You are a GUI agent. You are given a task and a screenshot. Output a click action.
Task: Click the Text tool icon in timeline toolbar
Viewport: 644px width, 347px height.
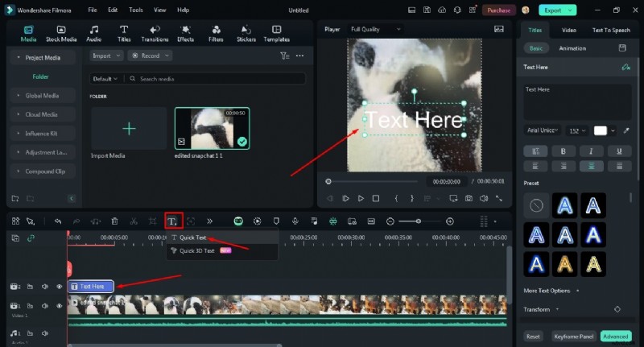pyautogui.click(x=173, y=221)
